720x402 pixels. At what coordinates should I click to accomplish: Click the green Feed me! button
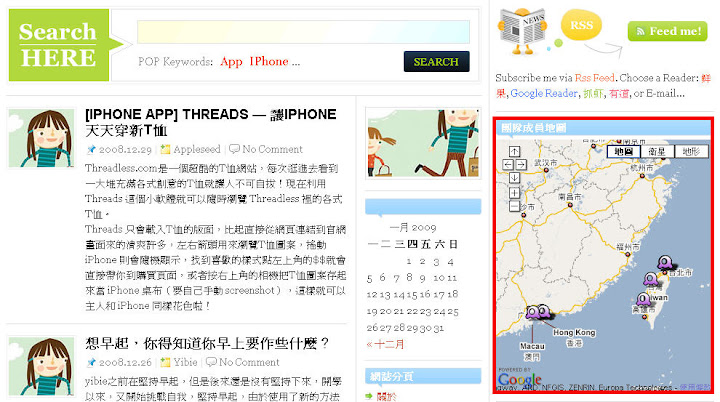click(668, 31)
